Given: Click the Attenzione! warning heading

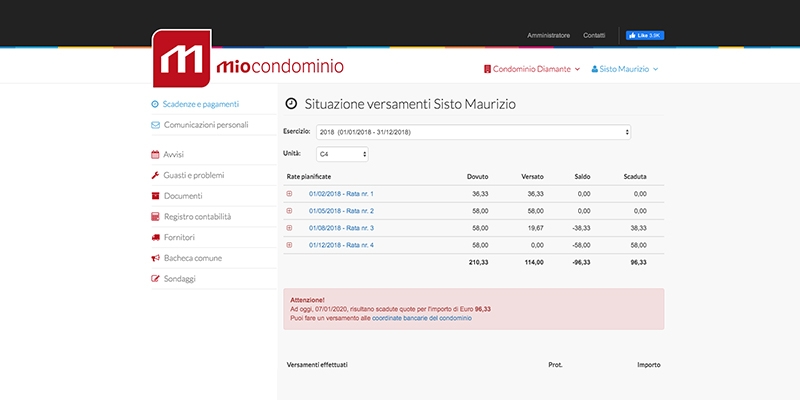Looking at the screenshot, I should click(307, 300).
